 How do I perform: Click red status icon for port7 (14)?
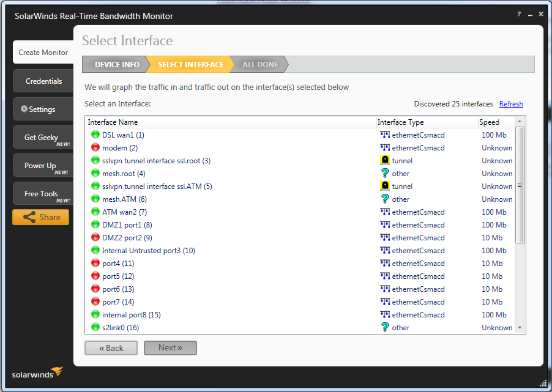95,301
